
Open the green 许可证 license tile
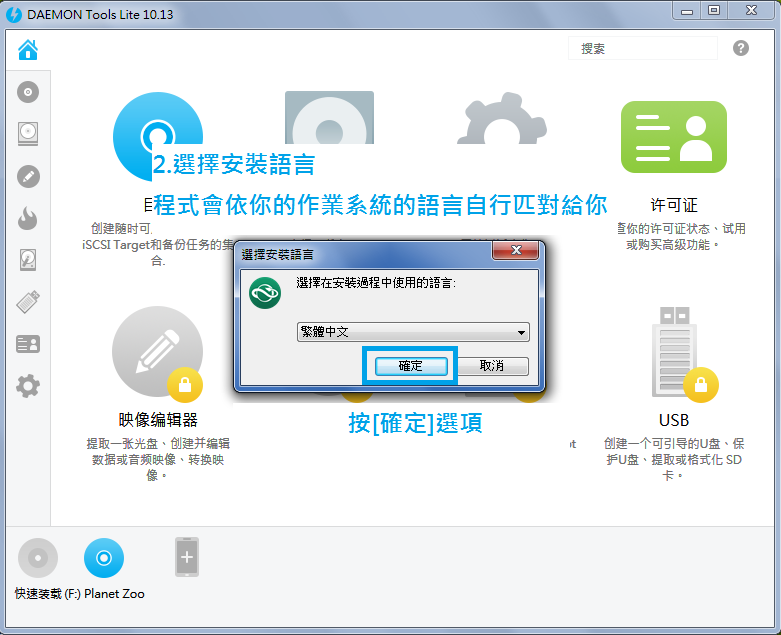pyautogui.click(x=673, y=137)
